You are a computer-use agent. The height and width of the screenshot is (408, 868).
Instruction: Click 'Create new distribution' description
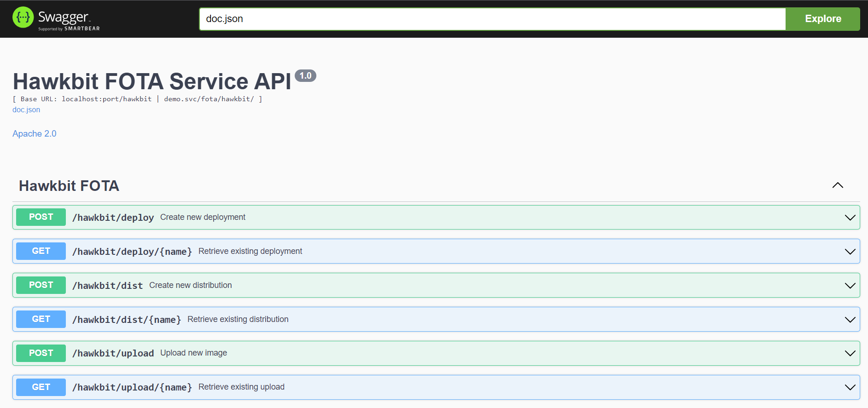(x=191, y=285)
